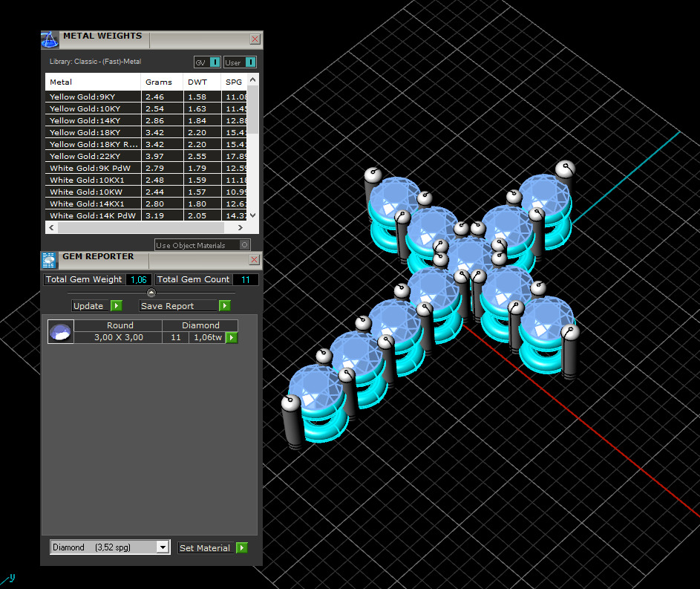Select the Yellow Gold:22KY row

(x=146, y=156)
